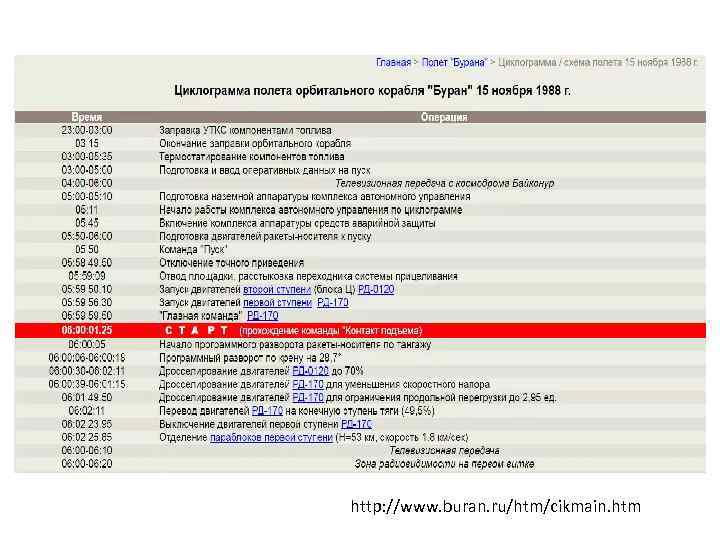Viewport: 720px width, 540px height.
Task: Follow the параблоков первой ступени link
Action: [x=271, y=438]
